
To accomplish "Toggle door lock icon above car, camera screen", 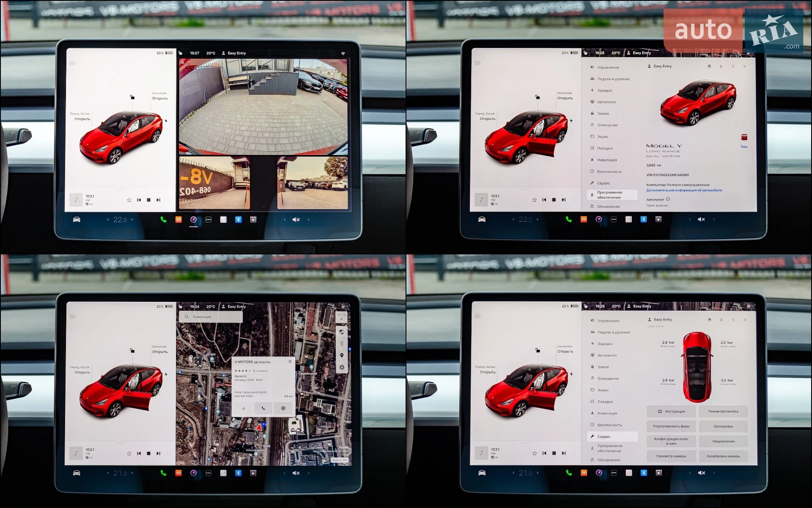I will click(132, 97).
